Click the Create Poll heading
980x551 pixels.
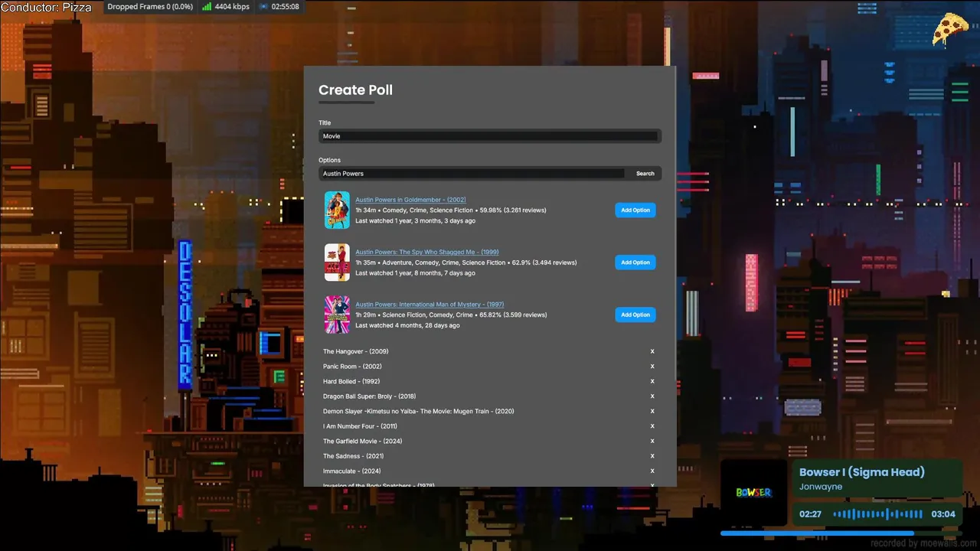[355, 90]
